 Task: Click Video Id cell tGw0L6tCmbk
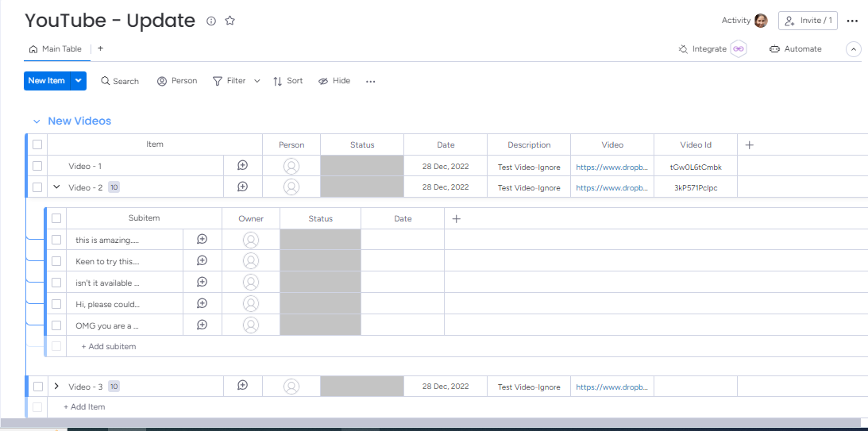pyautogui.click(x=696, y=167)
